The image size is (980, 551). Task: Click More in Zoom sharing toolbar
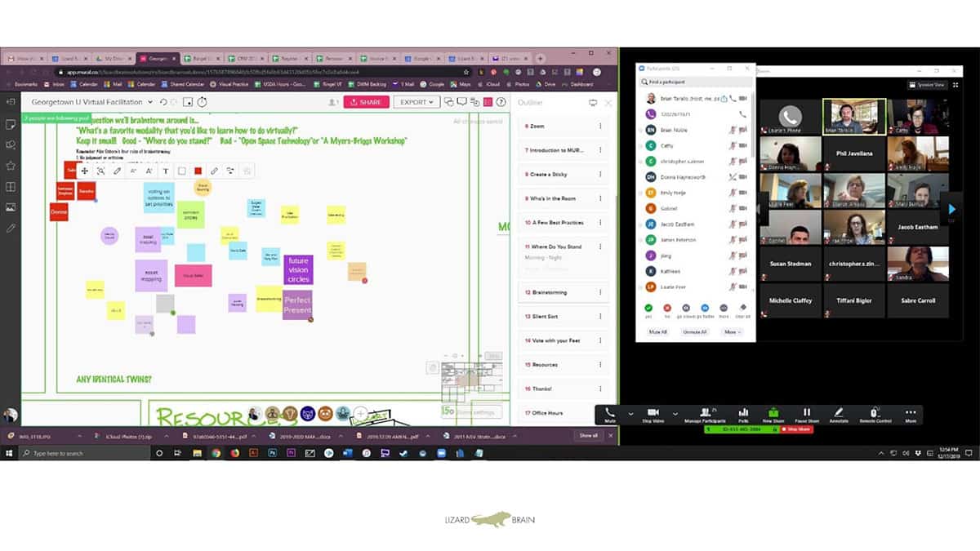pos(910,415)
